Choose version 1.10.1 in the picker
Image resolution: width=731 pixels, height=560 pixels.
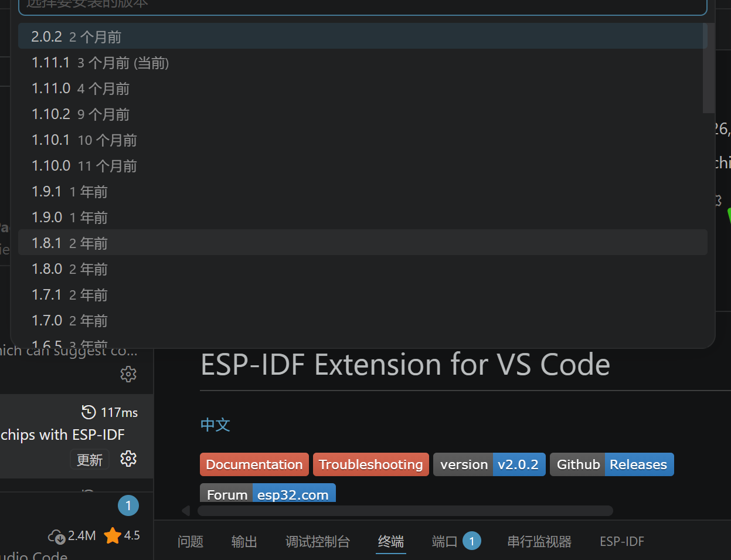(362, 140)
